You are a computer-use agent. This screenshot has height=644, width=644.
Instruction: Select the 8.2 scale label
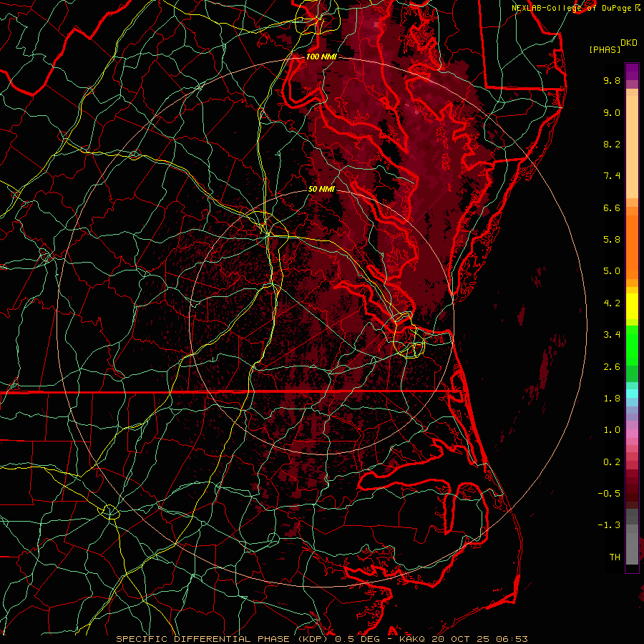(612, 144)
